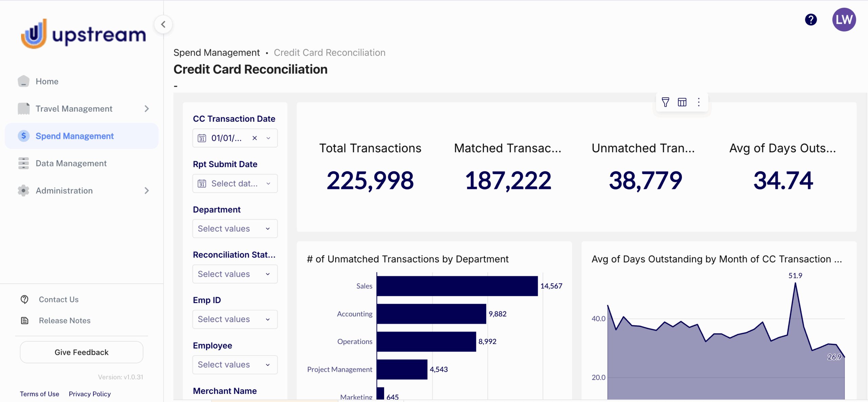The height and width of the screenshot is (402, 868).
Task: Open the Privacy Policy link
Action: (x=90, y=394)
